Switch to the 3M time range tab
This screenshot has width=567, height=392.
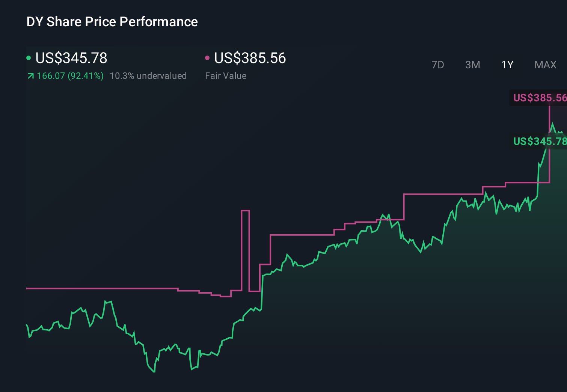tap(472, 65)
